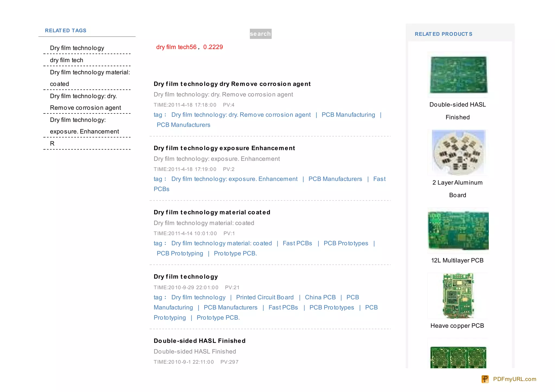Click the 'Heave copper PCB' product caption
Image resolution: width=555 pixels, height=392 pixels.
pos(457,326)
